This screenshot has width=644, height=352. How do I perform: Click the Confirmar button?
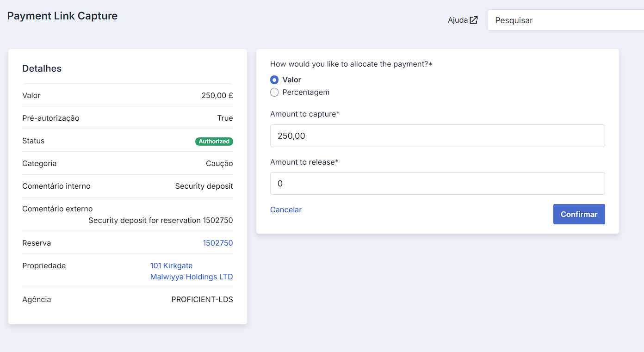(x=579, y=214)
